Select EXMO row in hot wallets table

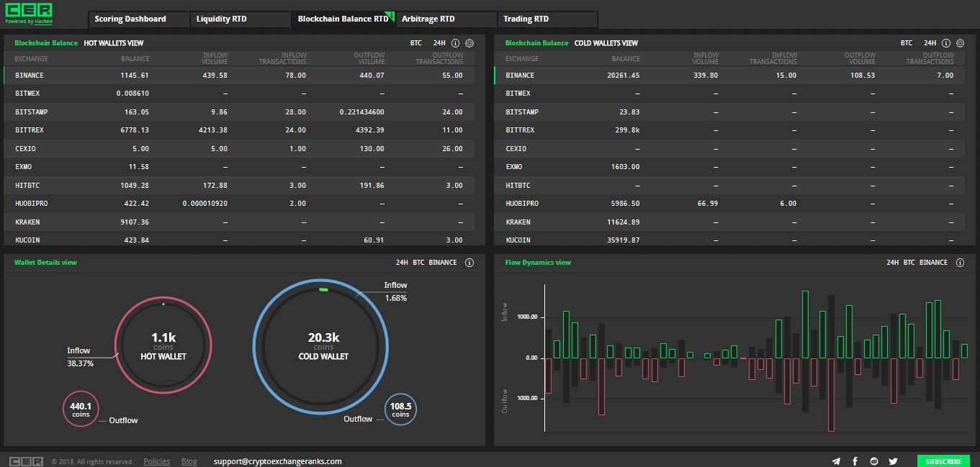239,167
